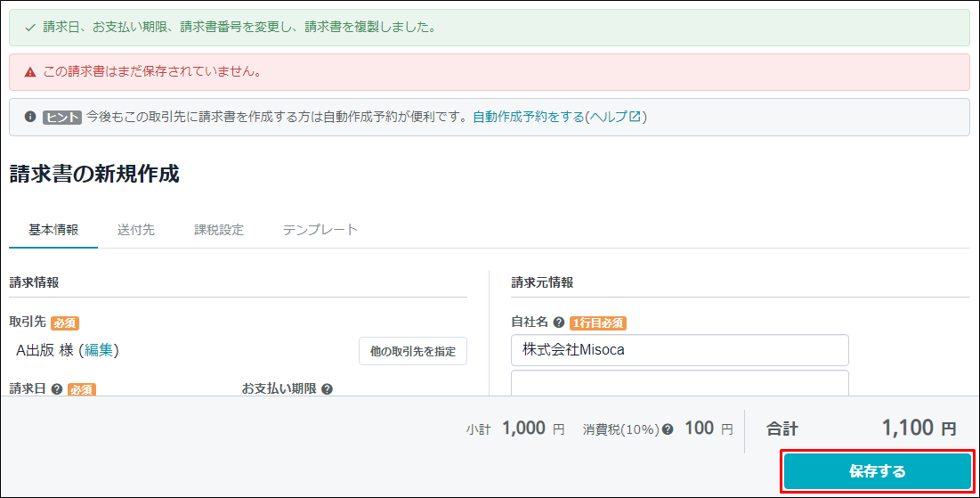This screenshot has height=498, width=980.
Task: Click the info icon in hint banner
Action: click(x=30, y=117)
